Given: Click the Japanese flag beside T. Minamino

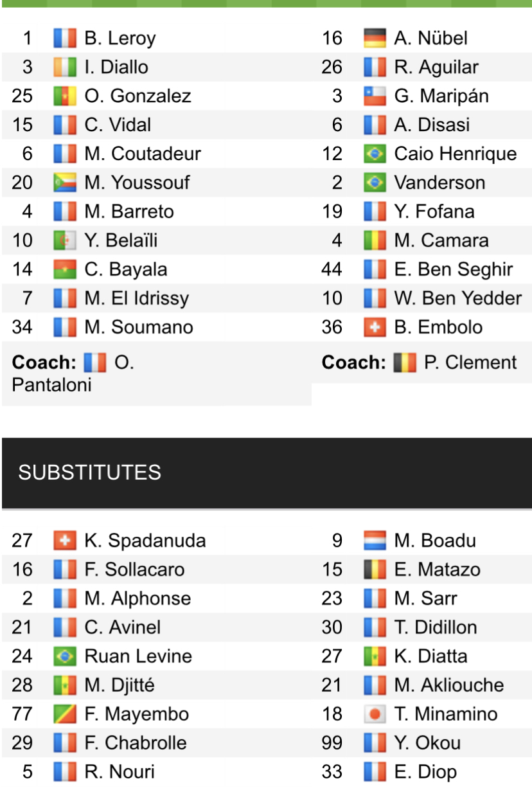Looking at the screenshot, I should [x=375, y=714].
